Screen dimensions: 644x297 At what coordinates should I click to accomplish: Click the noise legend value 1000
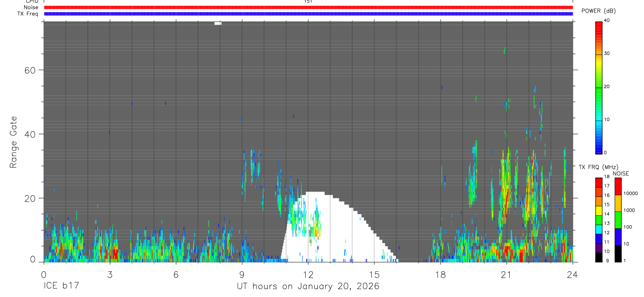pyautogui.click(x=629, y=210)
